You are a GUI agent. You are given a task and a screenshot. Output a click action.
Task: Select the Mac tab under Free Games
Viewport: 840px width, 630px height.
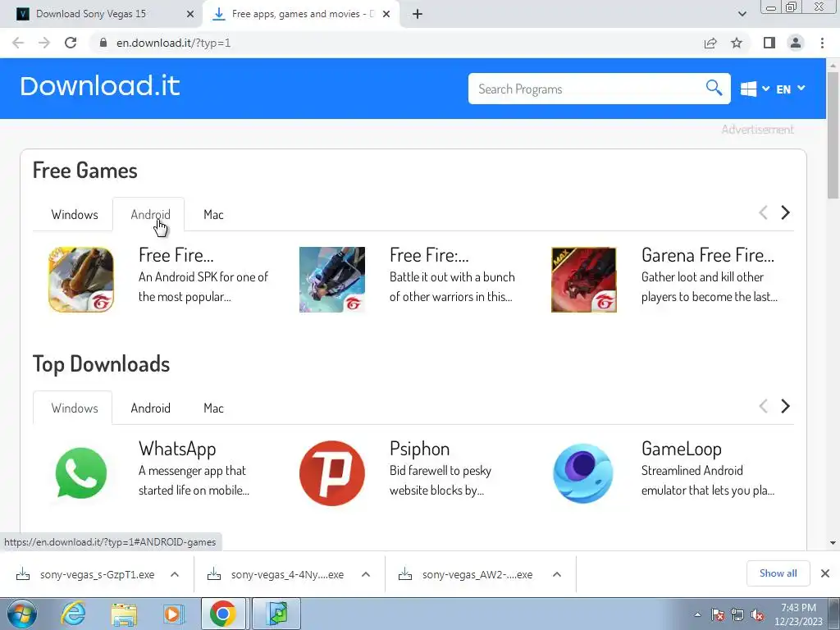[213, 214]
